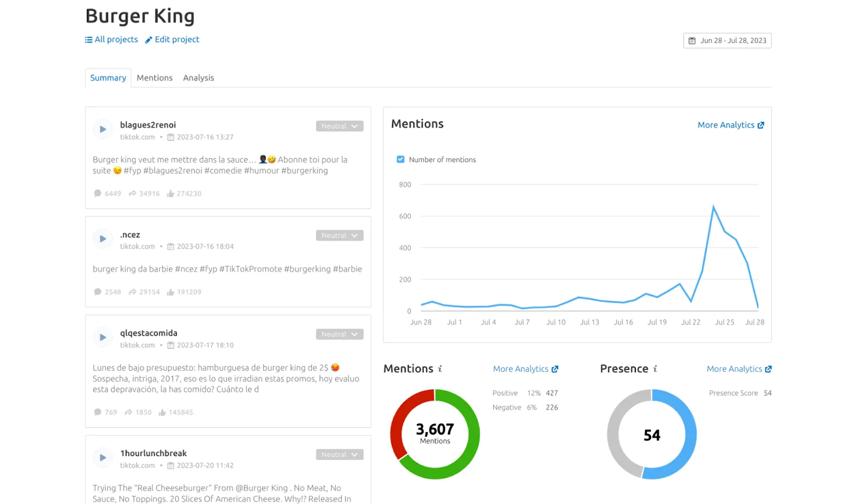Click the play icon for qlqestacomida
Image resolution: width=863 pixels, height=504 pixels.
pos(102,337)
